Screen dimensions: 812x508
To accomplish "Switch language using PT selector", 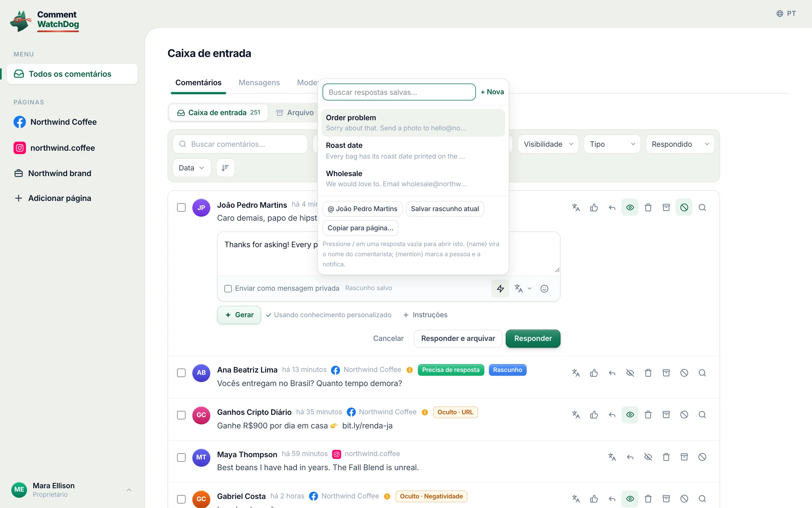I will [x=786, y=14].
